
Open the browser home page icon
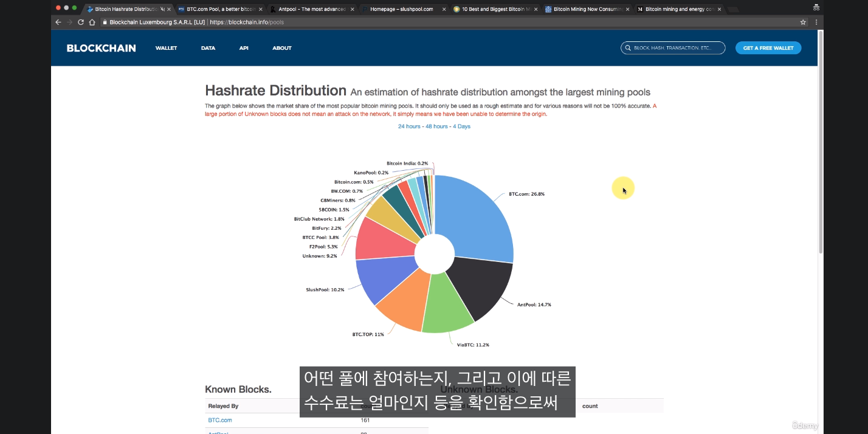[92, 22]
